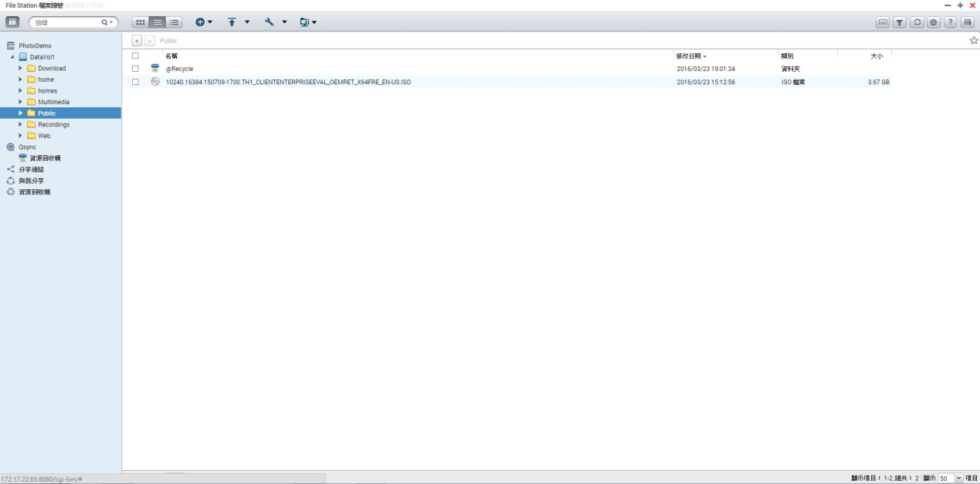The width and height of the screenshot is (980, 484).
Task: Open the Qsync item in sidebar
Action: 27,147
